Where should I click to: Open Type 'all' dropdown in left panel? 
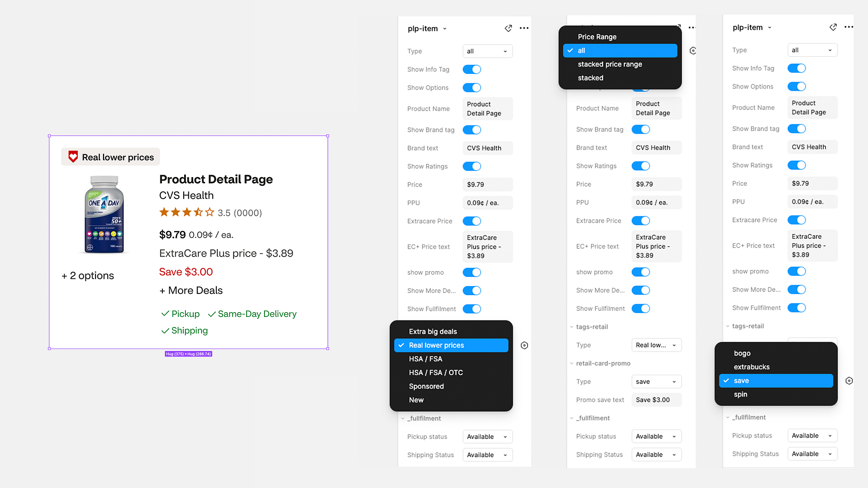(x=488, y=51)
